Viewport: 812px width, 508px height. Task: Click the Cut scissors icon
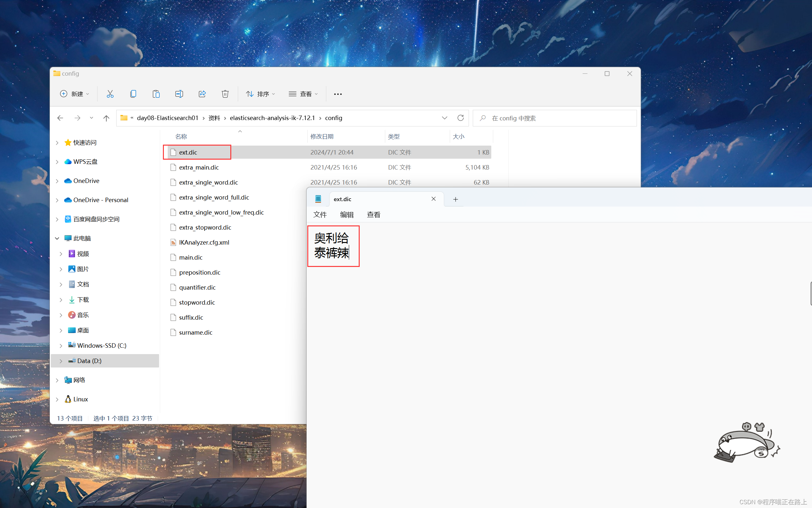coord(110,94)
